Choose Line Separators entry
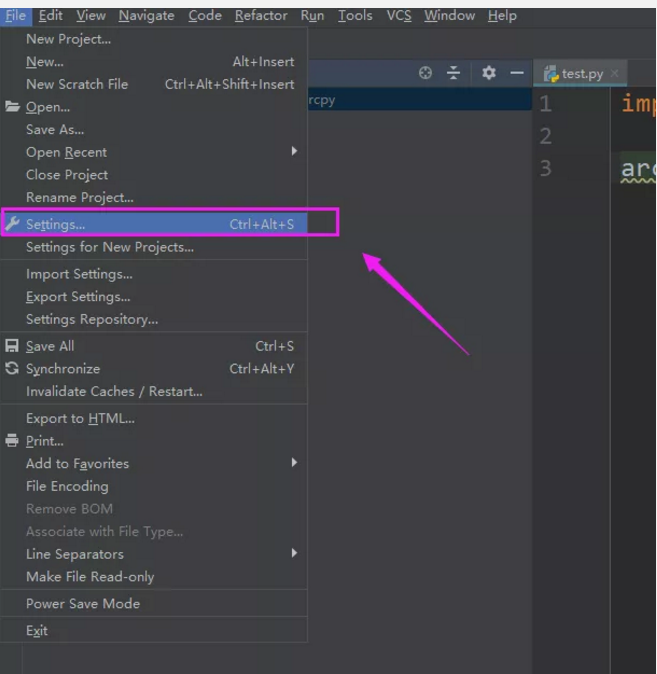The height and width of the screenshot is (674, 657). (154, 554)
